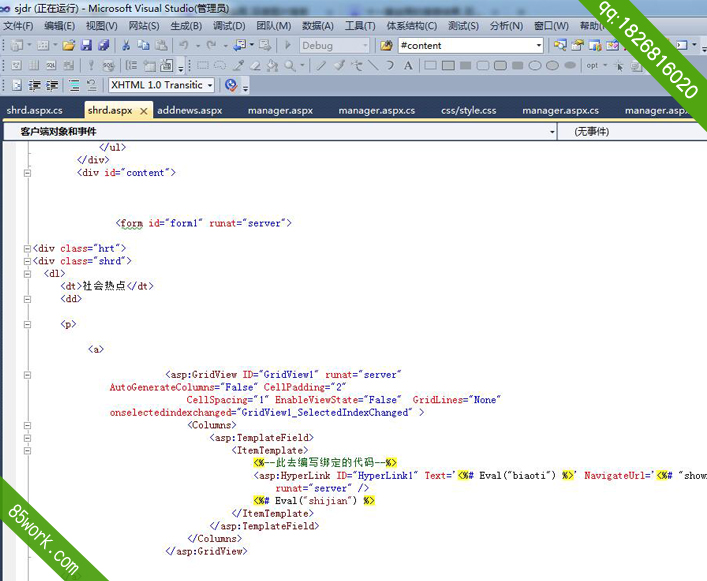Open the Properties Window icon
Viewport: 707px width, 581px height.
[578, 45]
